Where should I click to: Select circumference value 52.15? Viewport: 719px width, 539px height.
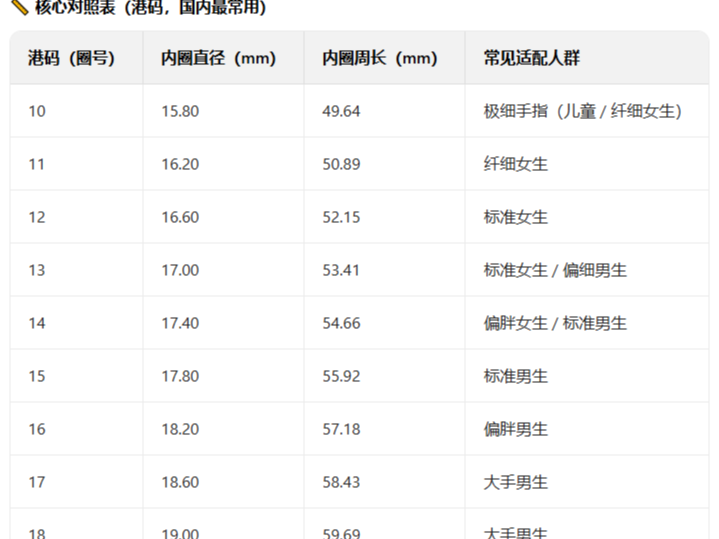[341, 217]
